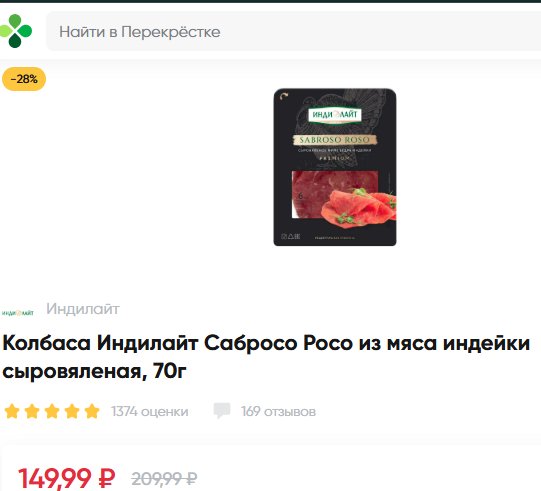
Task: Click the small Индилайт brand logo
Action: coord(18,313)
